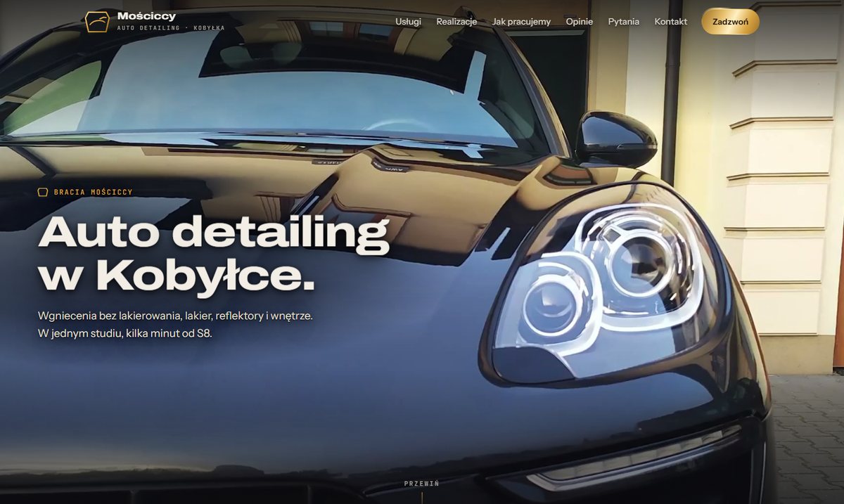Screen dimensions: 844x504
Task: Click the Wgniecenia bez lakierowania description line
Action: click(175, 316)
